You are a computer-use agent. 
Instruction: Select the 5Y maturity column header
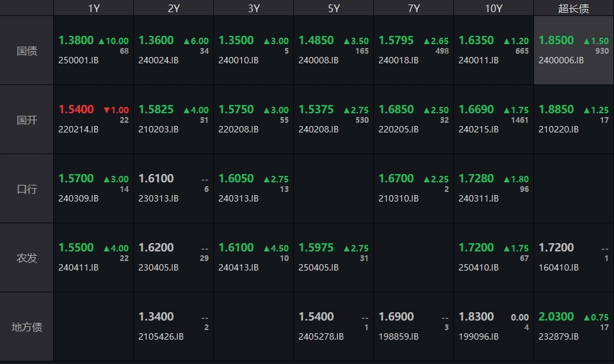tap(334, 8)
